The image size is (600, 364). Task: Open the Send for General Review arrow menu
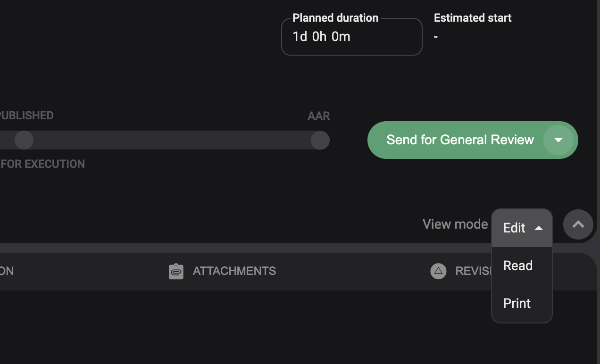(x=558, y=140)
